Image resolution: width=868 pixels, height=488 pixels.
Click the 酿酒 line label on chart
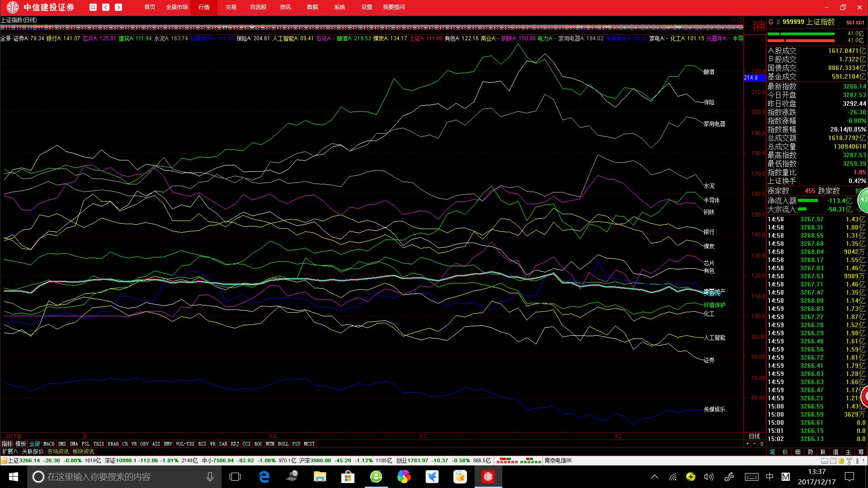(x=709, y=72)
